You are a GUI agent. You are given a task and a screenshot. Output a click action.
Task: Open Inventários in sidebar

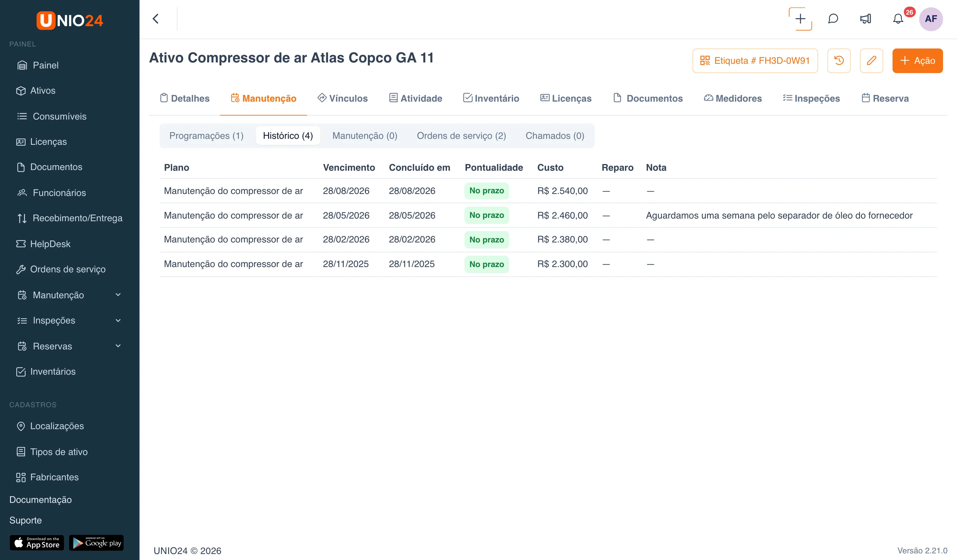click(x=46, y=372)
